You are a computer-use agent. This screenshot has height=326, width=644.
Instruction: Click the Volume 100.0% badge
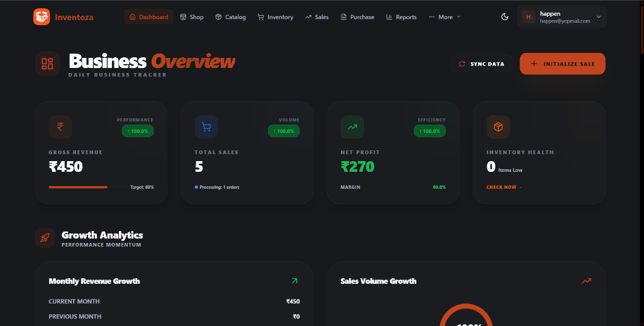tap(284, 131)
